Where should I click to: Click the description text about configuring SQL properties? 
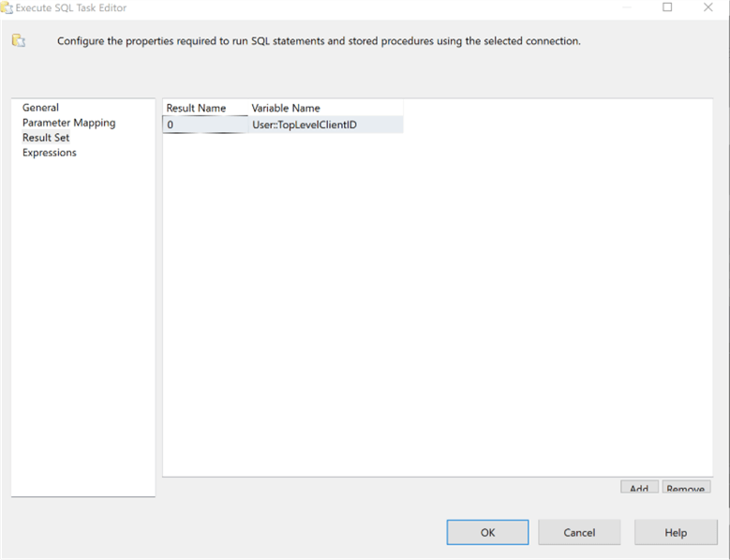[x=319, y=41]
